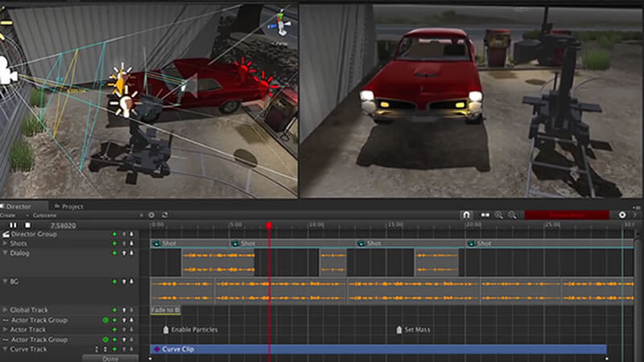Collapse the Dialog track
644x362 pixels.
tap(6, 253)
